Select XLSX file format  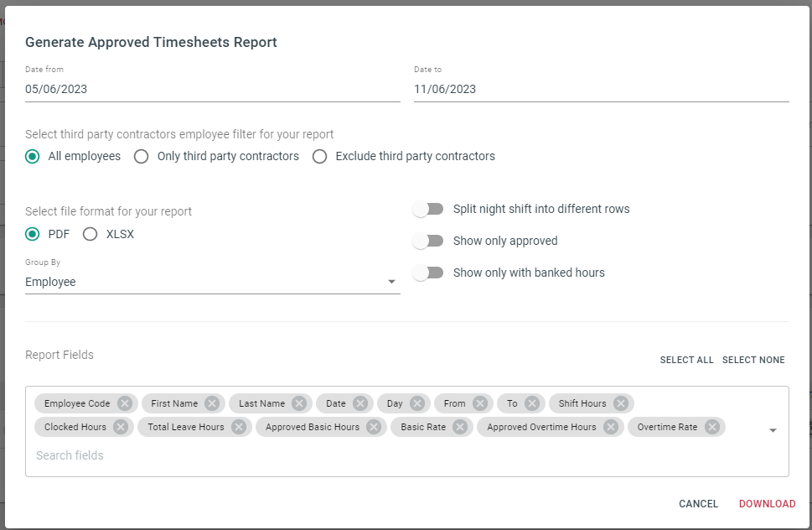91,234
